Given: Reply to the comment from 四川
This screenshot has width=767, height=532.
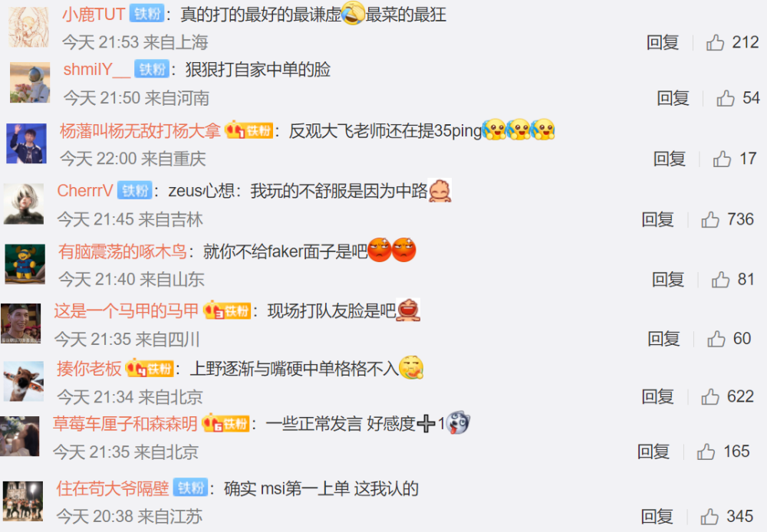Looking at the screenshot, I should click(663, 338).
